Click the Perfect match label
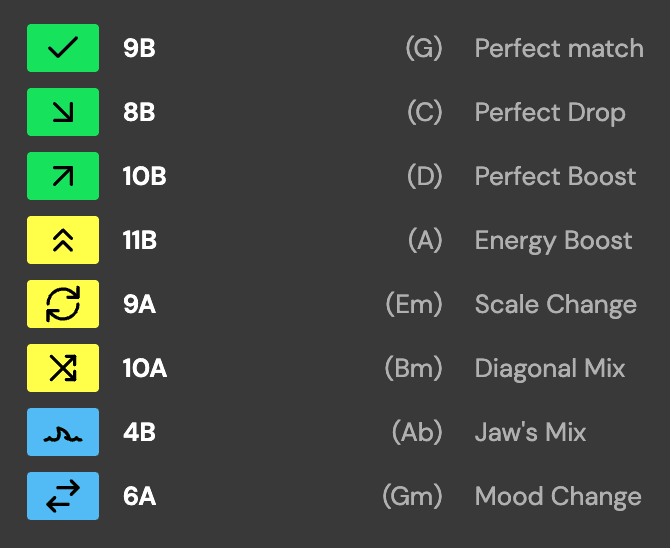Viewport: 670px width, 548px height. point(559,48)
